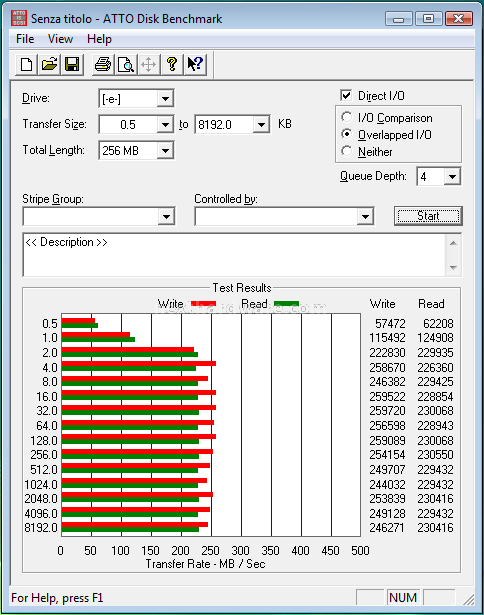Open the View menu
484x615 pixels.
coord(60,39)
